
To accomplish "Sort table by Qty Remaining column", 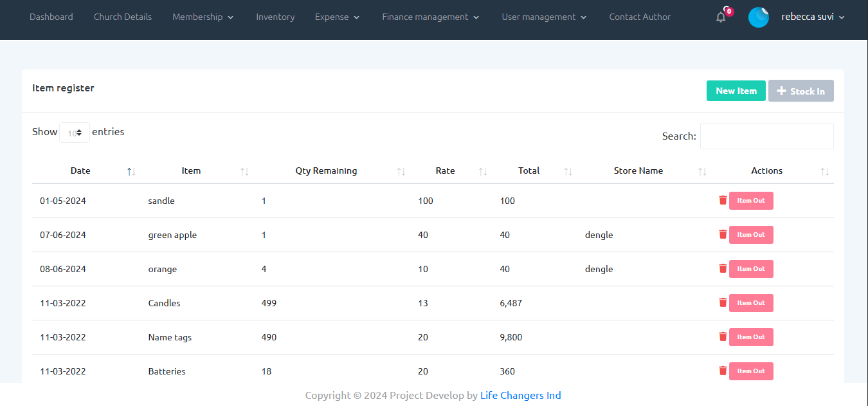I will pyautogui.click(x=326, y=171).
